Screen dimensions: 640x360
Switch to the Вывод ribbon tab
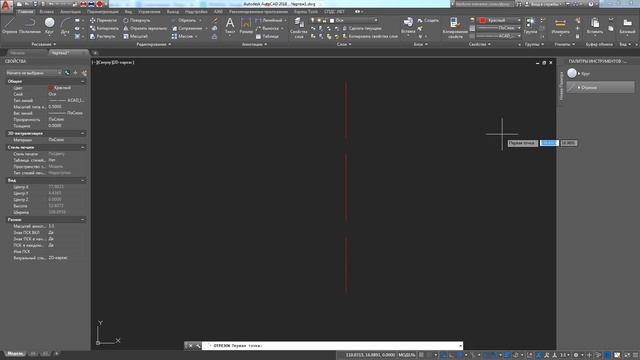(x=173, y=12)
